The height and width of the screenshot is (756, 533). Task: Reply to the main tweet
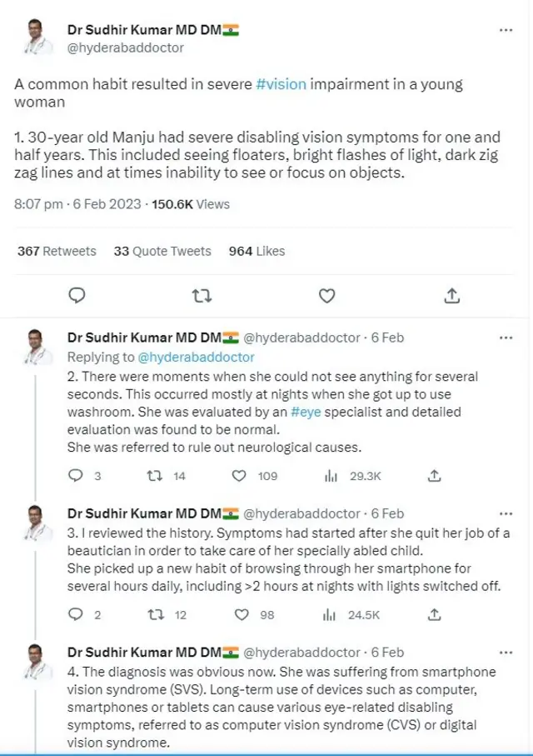pyautogui.click(x=77, y=295)
